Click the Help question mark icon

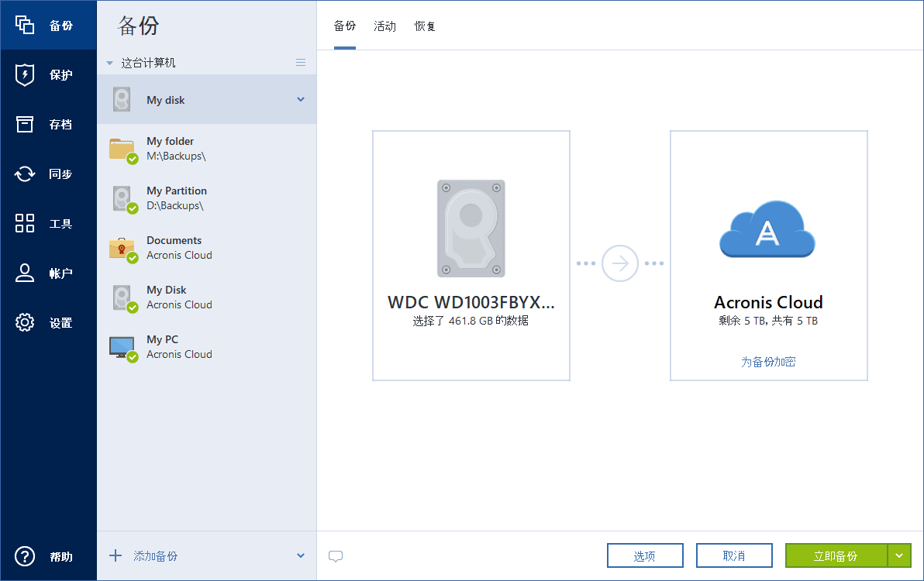pyautogui.click(x=26, y=556)
